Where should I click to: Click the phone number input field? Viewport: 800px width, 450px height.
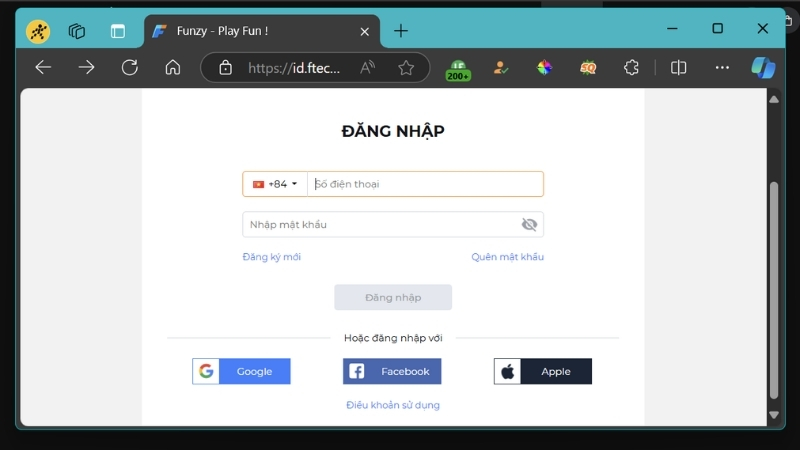click(x=425, y=184)
